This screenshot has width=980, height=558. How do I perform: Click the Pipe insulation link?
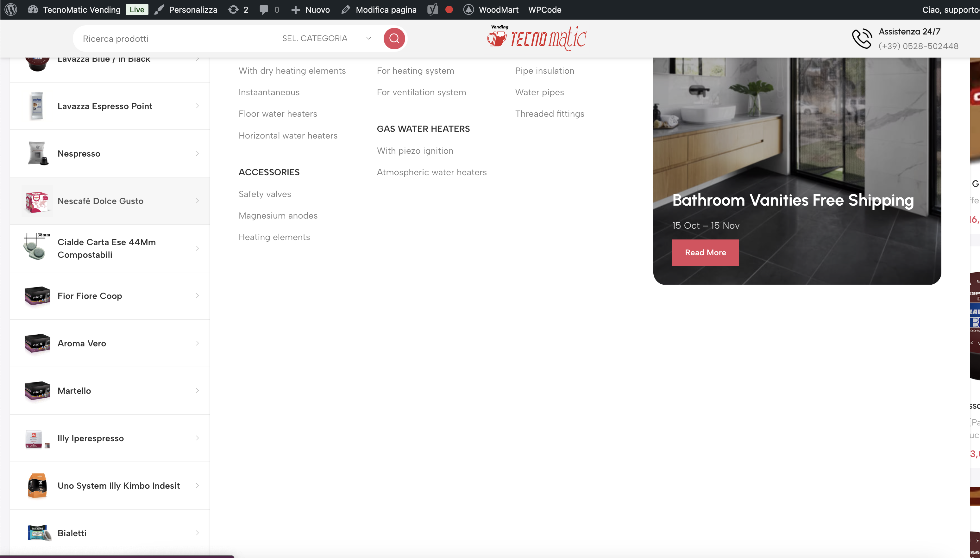click(x=545, y=71)
